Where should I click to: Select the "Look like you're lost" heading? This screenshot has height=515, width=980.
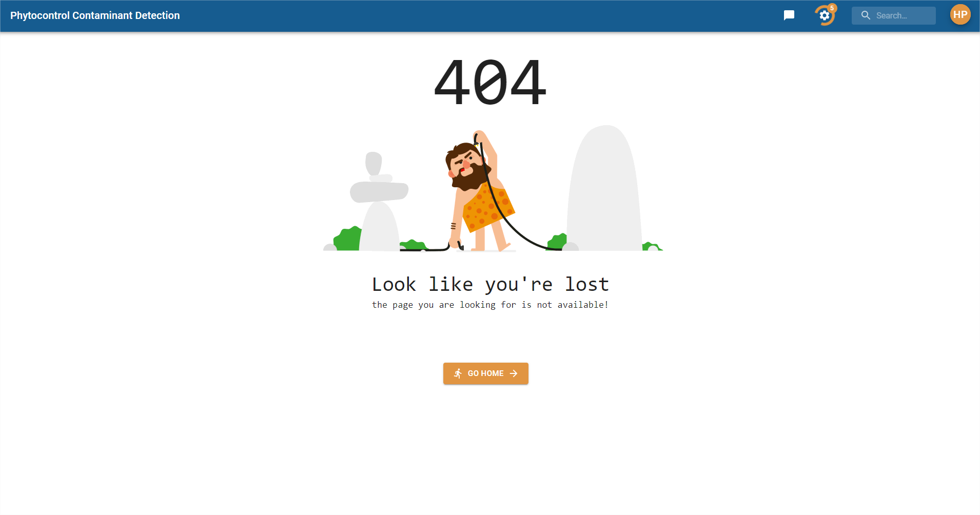click(490, 284)
